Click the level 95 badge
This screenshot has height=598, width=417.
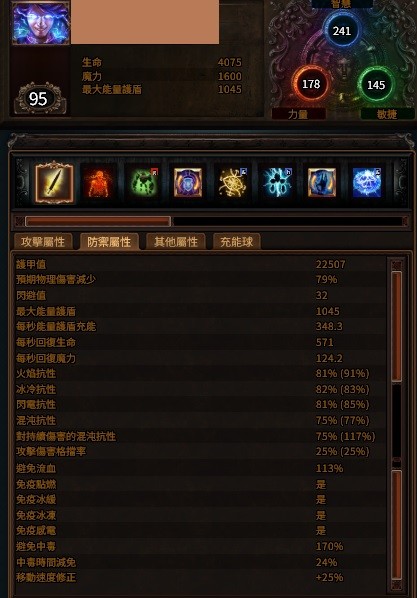40,99
